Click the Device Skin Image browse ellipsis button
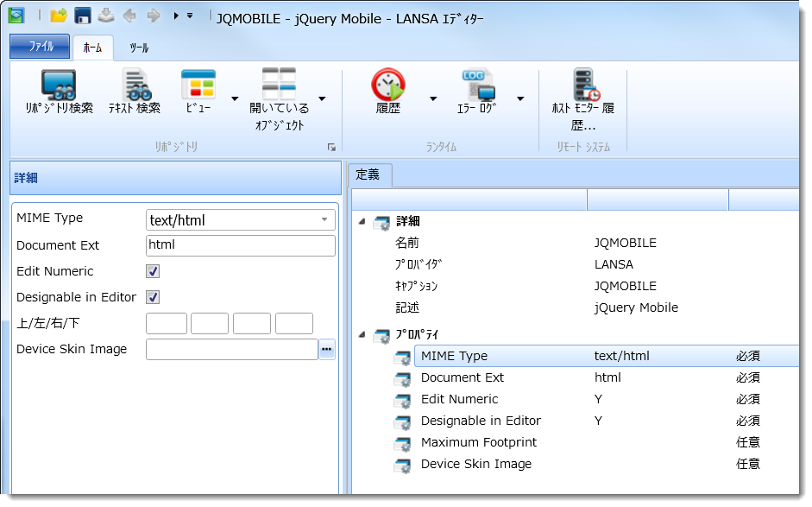The image size is (812, 507). (x=327, y=350)
